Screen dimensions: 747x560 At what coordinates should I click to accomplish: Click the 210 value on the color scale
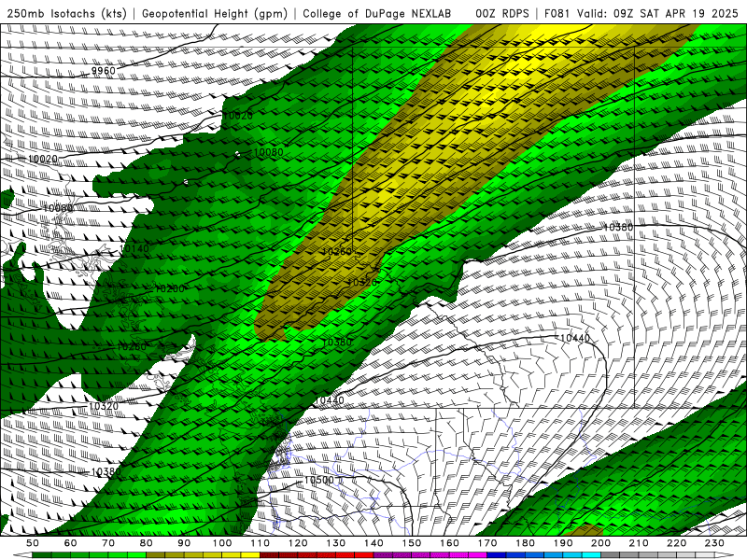coord(639,543)
